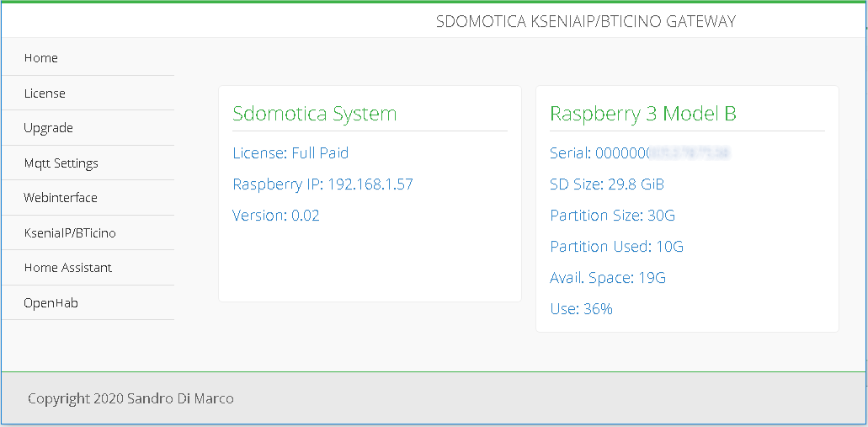The image size is (868, 427).
Task: Click the Version: 0.02 line
Action: [x=276, y=216]
